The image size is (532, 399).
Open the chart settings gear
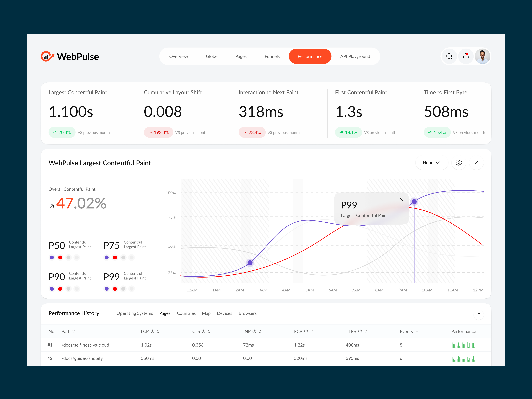coord(459,163)
